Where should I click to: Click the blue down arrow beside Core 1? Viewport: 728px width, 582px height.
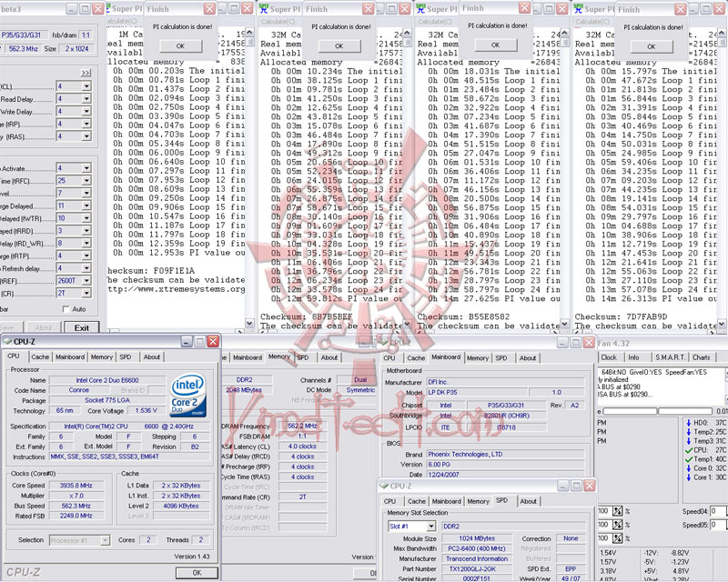point(689,477)
